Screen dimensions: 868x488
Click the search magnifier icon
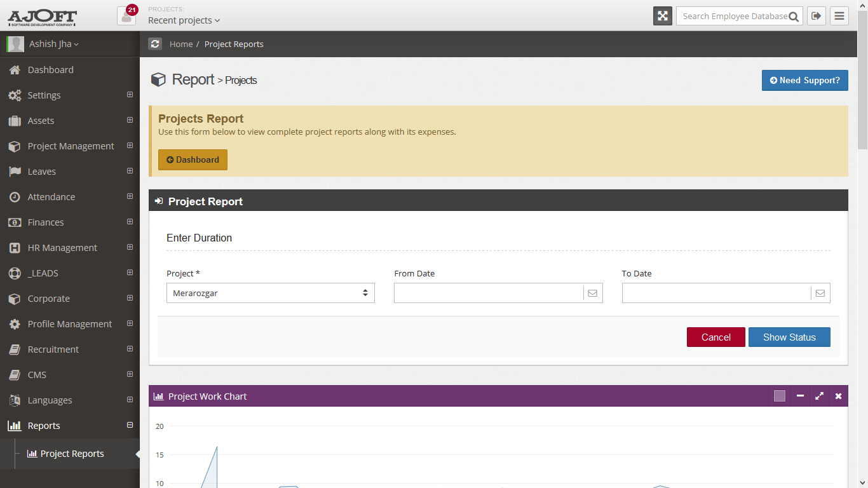point(794,17)
